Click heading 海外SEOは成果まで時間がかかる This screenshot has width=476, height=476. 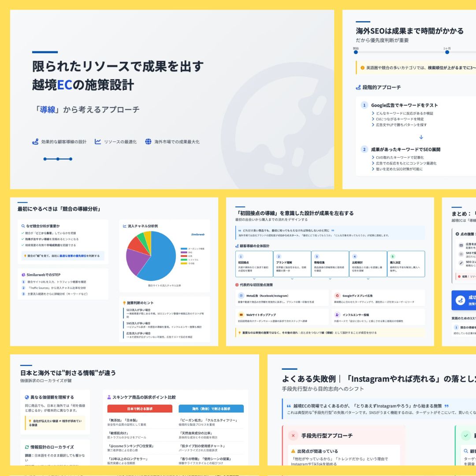pos(410,31)
